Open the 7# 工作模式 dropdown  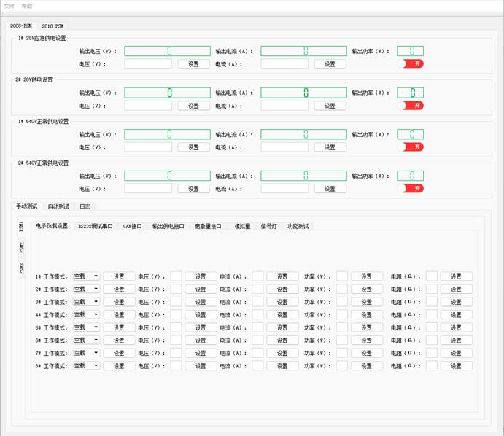tap(86, 353)
